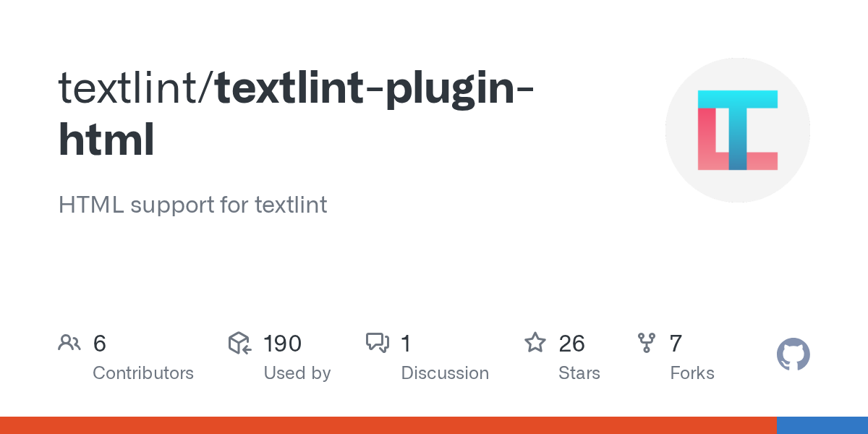Click the Forks branch icon
Screen dimensions: 868x434
click(646, 343)
